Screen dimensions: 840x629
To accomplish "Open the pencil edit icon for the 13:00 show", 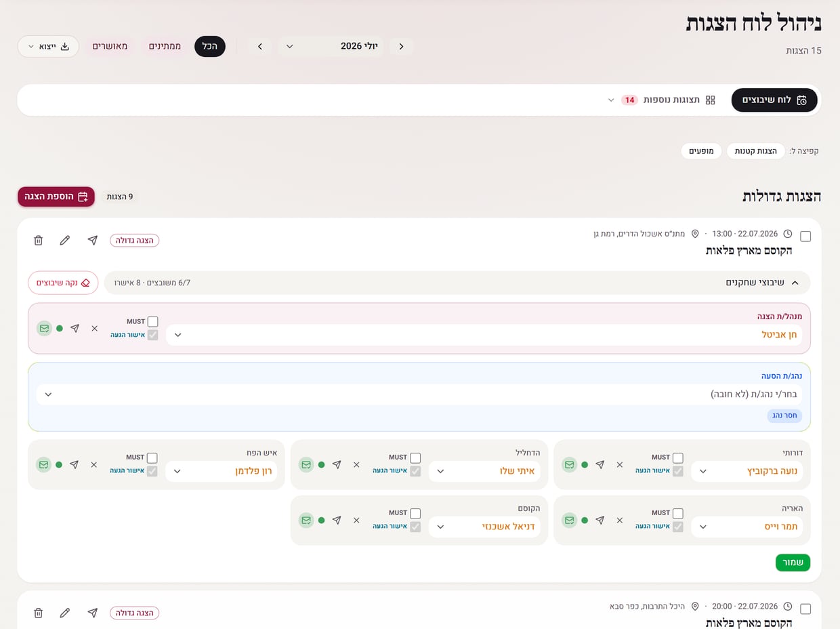I will pyautogui.click(x=65, y=240).
